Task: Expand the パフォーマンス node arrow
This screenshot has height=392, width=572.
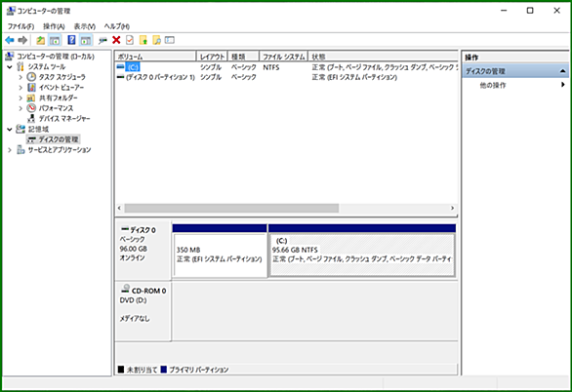Action: [x=20, y=108]
